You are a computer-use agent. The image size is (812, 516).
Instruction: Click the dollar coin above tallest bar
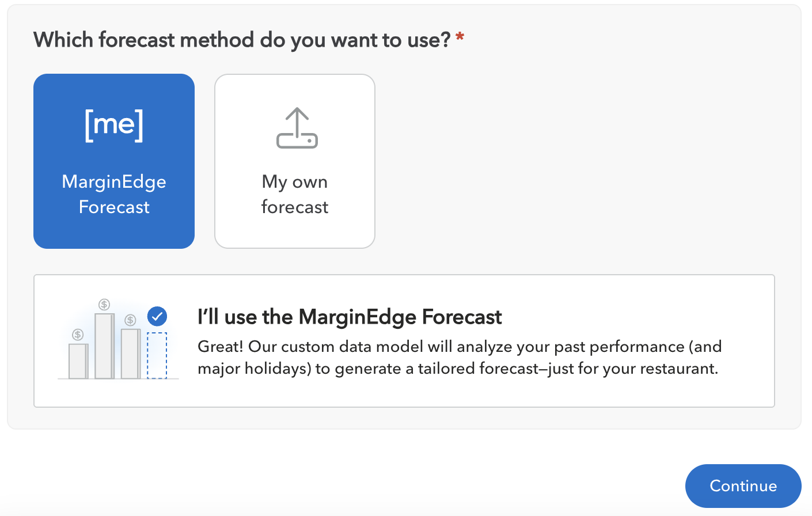click(104, 304)
